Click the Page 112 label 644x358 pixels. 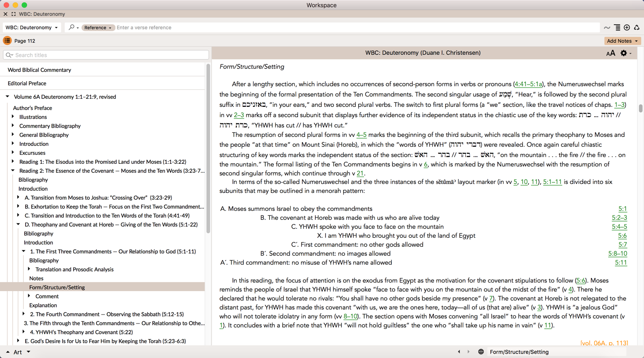tap(25, 41)
